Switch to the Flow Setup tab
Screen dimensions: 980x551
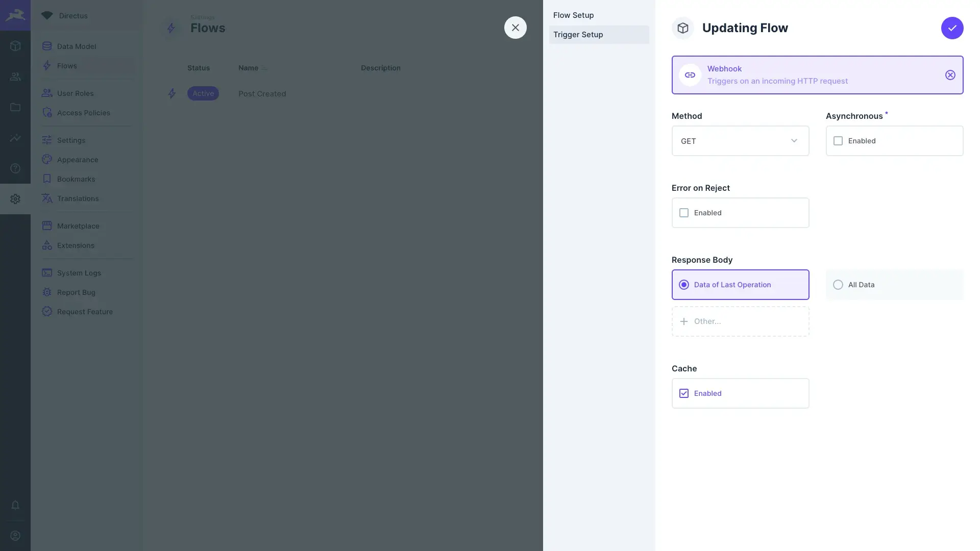(x=573, y=15)
